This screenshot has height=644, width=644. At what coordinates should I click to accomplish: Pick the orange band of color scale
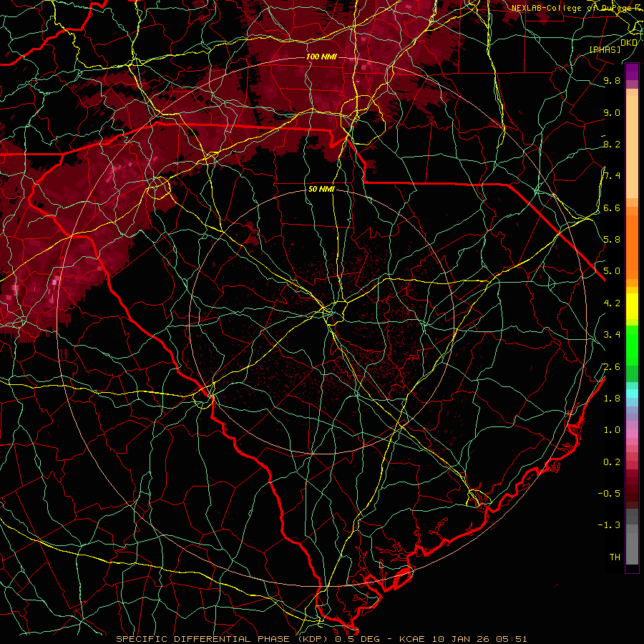point(632,246)
